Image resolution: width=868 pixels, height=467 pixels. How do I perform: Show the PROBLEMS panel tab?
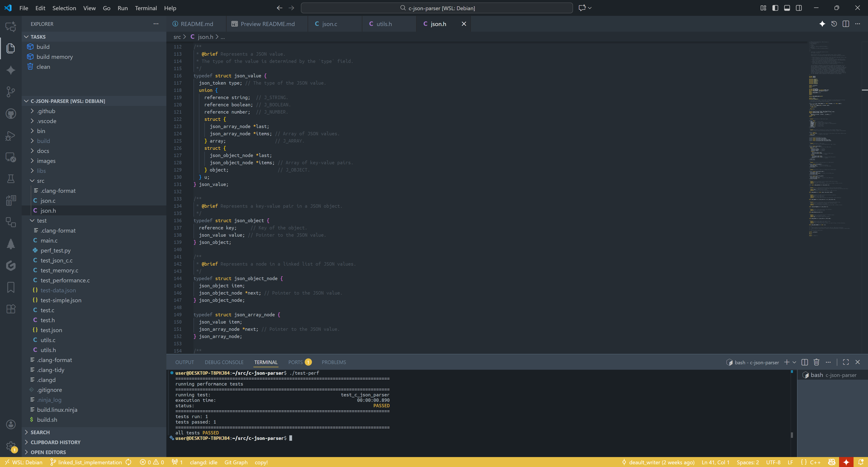pos(334,362)
